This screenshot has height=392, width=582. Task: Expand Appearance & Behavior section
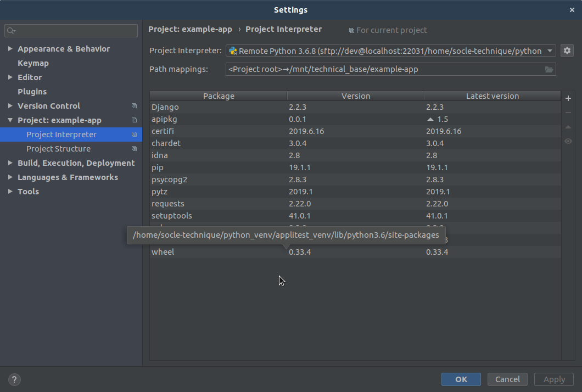click(10, 49)
